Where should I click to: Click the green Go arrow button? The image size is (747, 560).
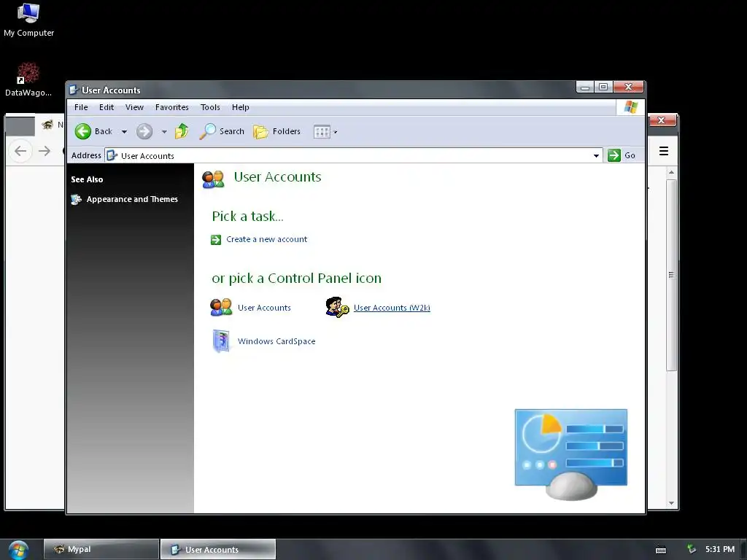point(614,155)
